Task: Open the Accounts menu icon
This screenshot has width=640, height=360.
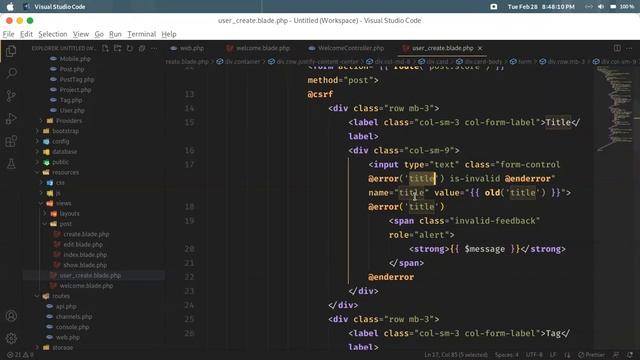Action: (x=11, y=316)
